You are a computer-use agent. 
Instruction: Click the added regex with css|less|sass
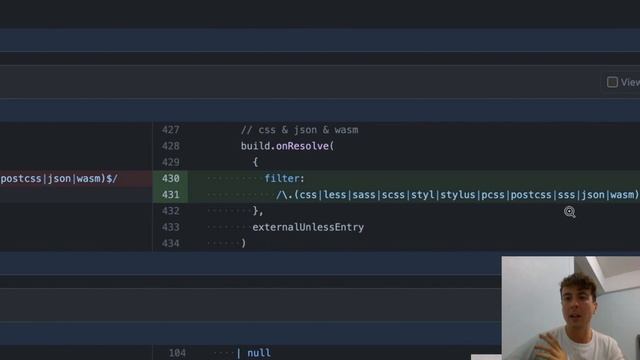coord(458,195)
